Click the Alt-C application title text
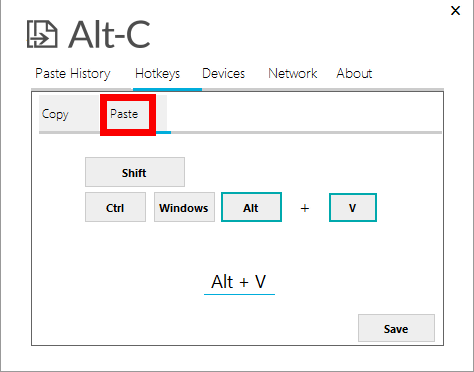Screen dimensions: 474x372 109,34
